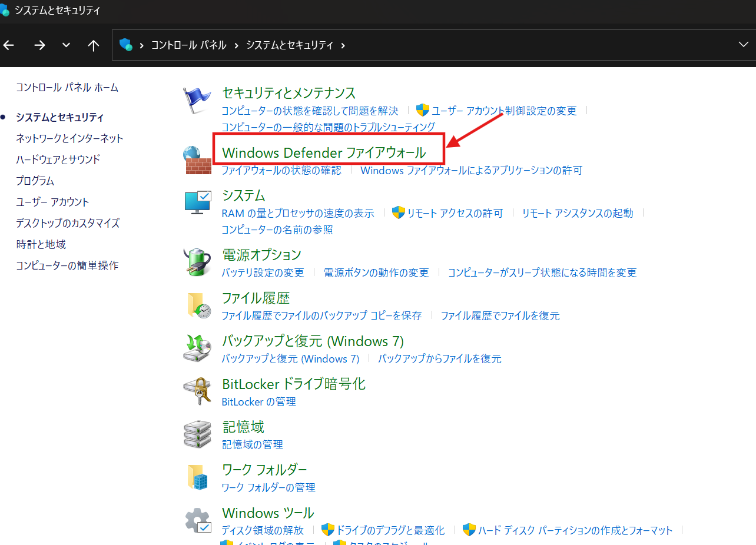Click バッテリ設定の変更 link

point(263,273)
